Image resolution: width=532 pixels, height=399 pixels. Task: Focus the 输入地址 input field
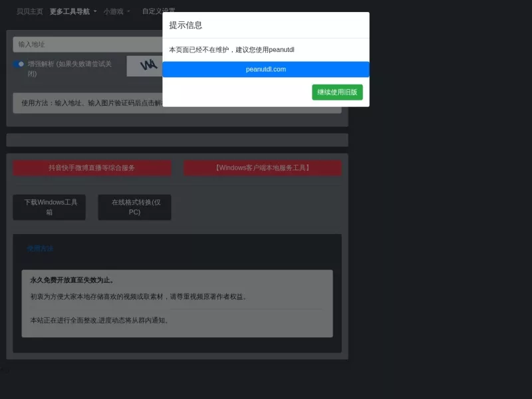(x=88, y=45)
